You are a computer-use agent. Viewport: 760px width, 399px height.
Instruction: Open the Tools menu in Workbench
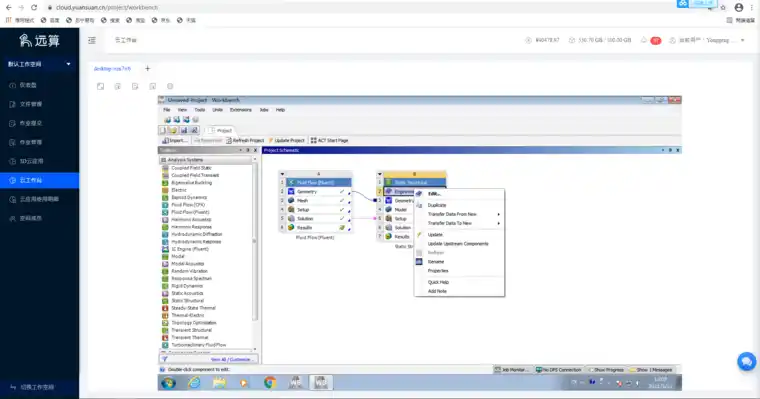[x=200, y=110]
